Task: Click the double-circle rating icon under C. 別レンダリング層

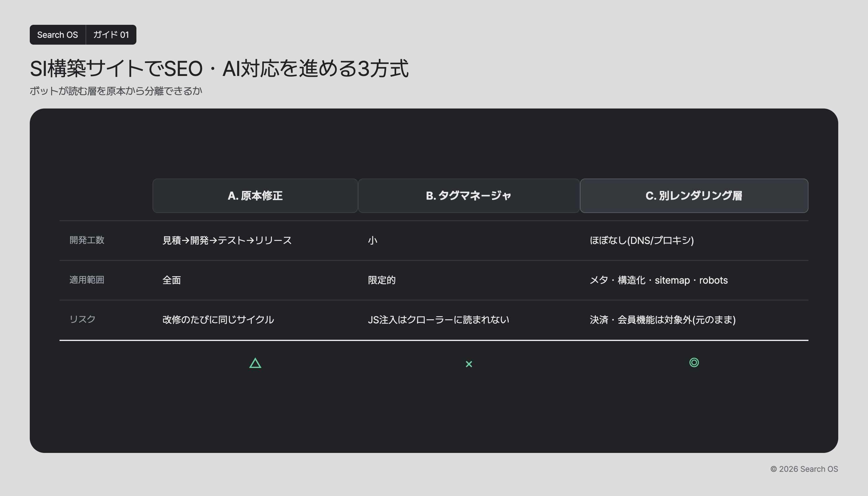Action: pos(694,362)
